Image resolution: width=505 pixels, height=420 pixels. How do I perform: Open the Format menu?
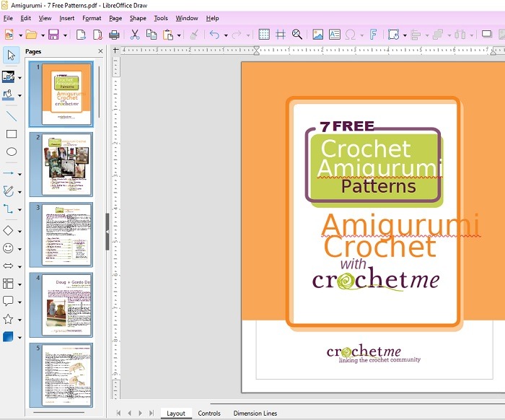[92, 18]
